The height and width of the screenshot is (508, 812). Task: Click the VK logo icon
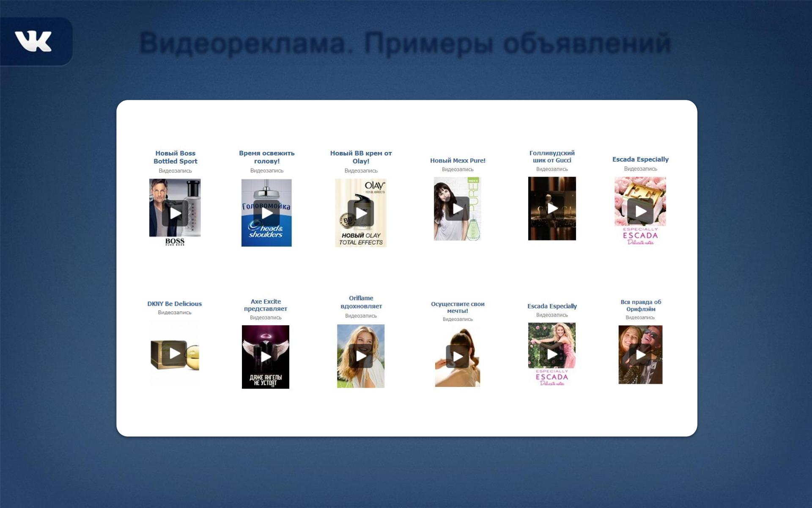pyautogui.click(x=33, y=41)
